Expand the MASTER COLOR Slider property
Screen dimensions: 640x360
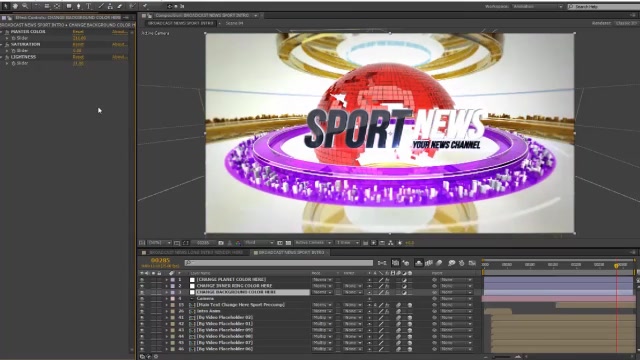(x=7, y=38)
